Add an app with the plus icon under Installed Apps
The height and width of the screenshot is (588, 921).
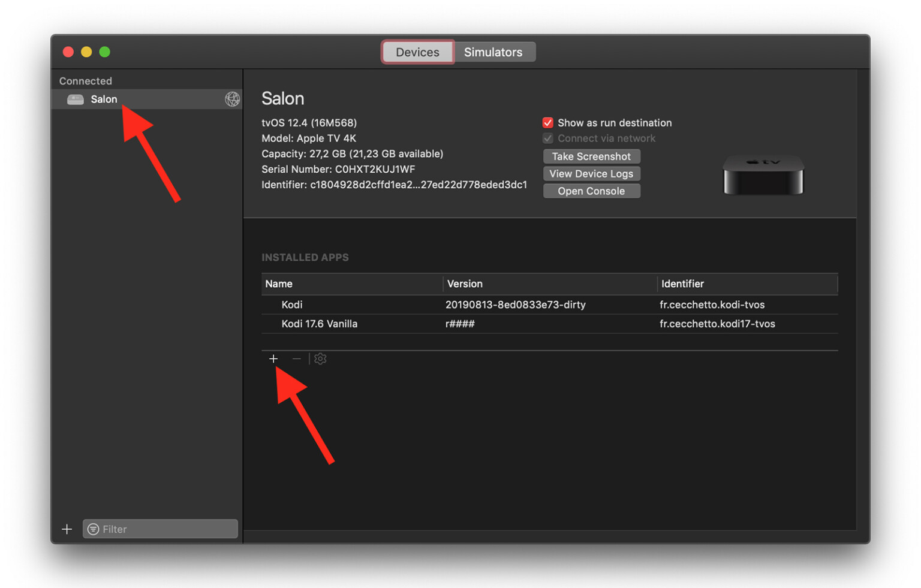point(273,359)
